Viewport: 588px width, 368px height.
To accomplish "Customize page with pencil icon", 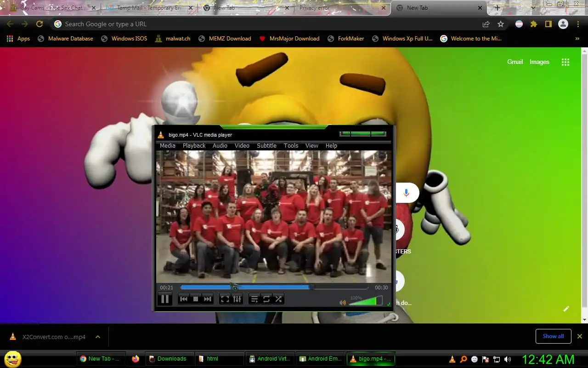I will pos(566,309).
